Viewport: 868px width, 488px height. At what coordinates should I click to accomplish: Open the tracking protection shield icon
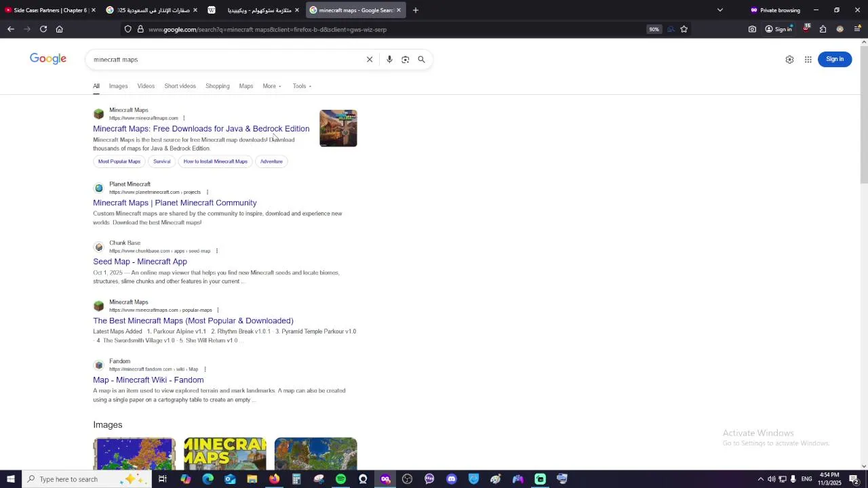pos(127,29)
